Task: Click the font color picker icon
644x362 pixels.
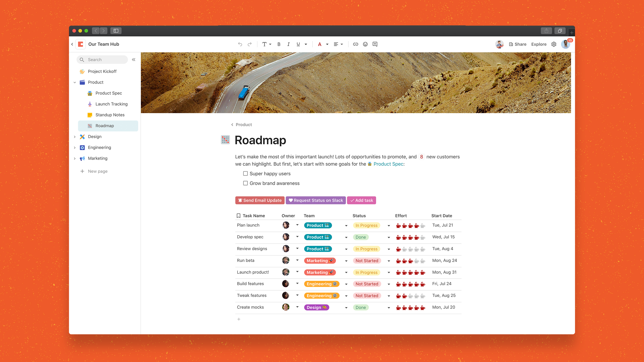Action: pyautogui.click(x=319, y=44)
